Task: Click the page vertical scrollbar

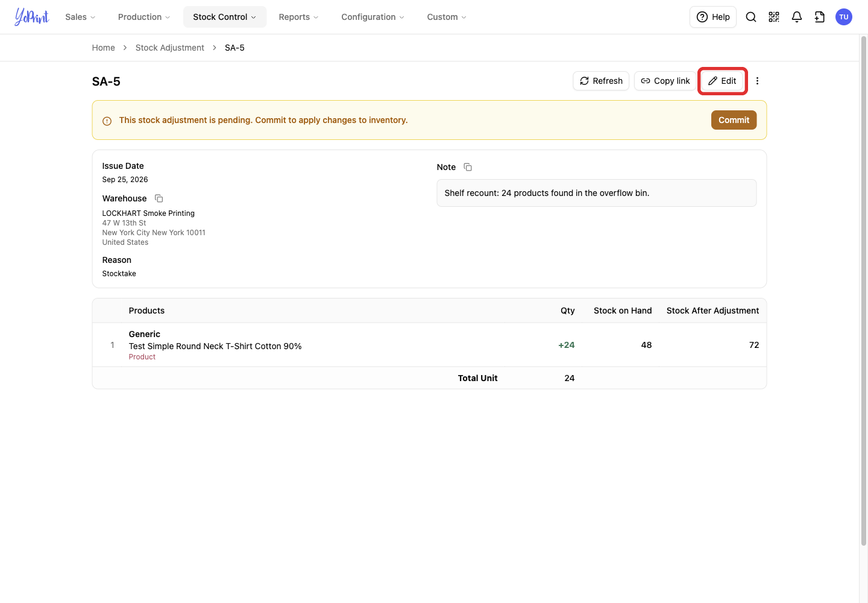Action: tap(863, 291)
